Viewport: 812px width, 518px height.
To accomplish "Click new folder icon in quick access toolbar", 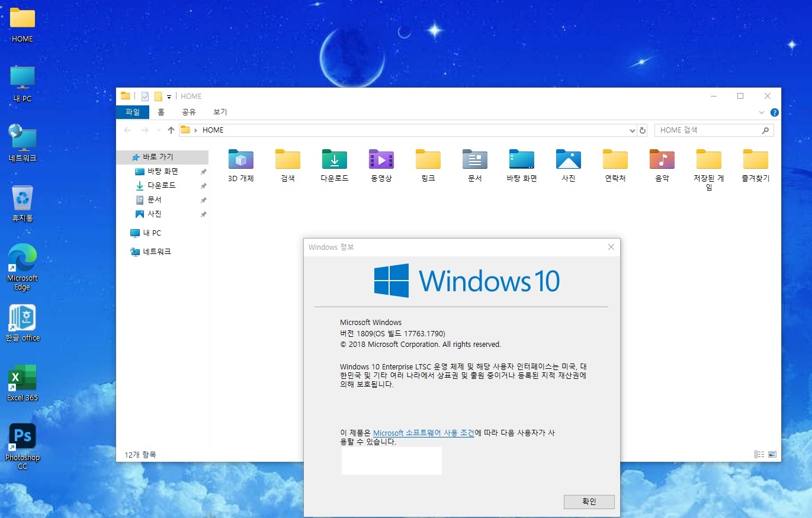I will click(158, 96).
